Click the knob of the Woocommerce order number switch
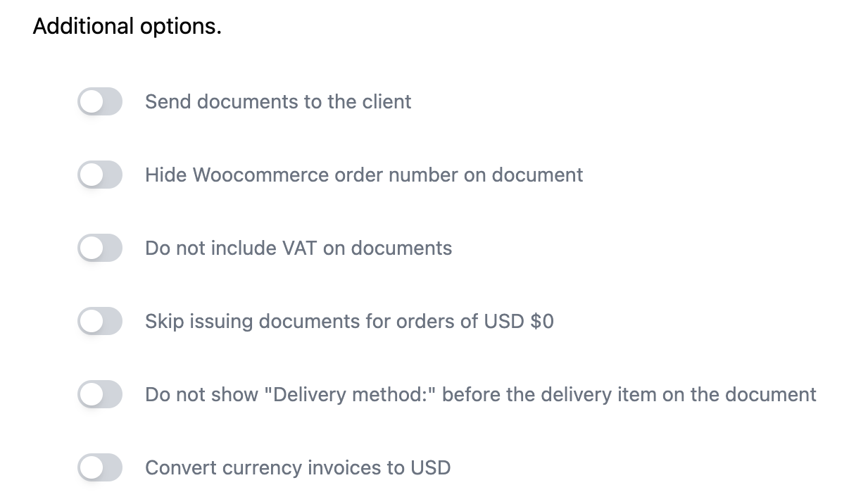The width and height of the screenshot is (849, 504). pyautogui.click(x=92, y=175)
